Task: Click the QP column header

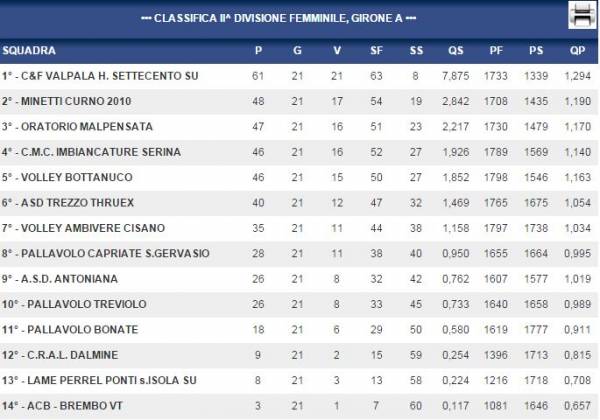Action: [x=577, y=50]
